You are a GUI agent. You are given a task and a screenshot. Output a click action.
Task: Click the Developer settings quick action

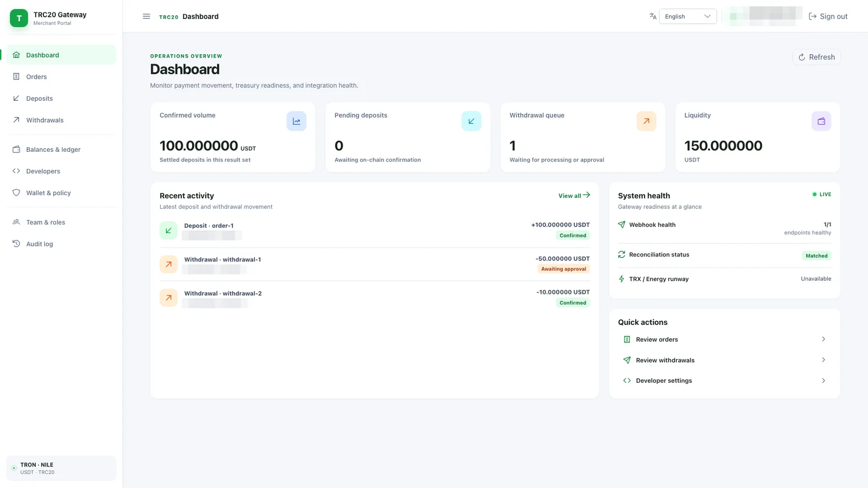(x=724, y=381)
